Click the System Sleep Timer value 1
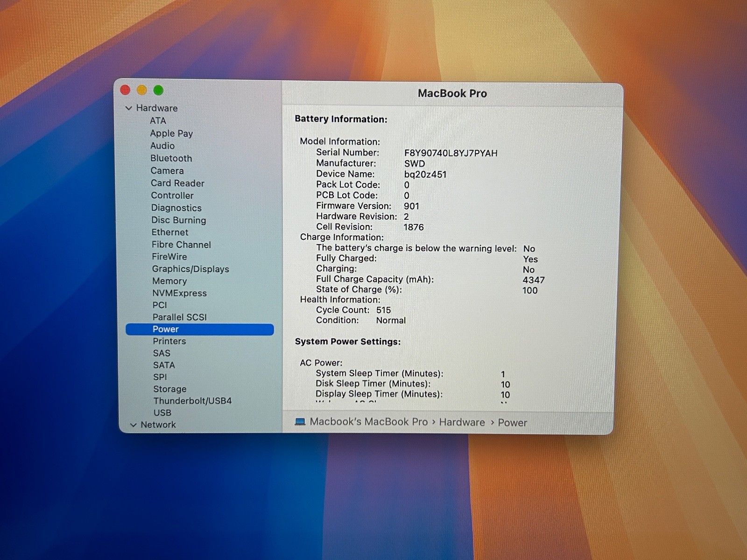Viewport: 747px width, 560px height. point(503,374)
